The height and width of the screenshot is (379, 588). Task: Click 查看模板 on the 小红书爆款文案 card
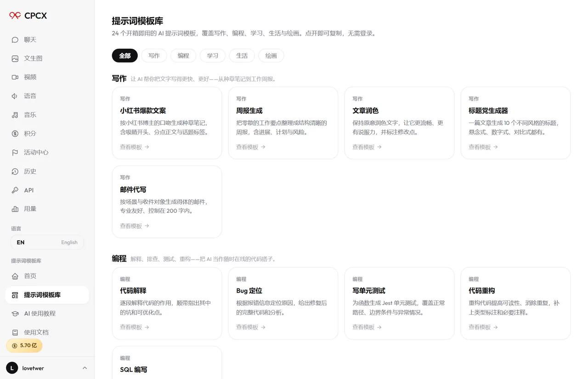(x=135, y=147)
